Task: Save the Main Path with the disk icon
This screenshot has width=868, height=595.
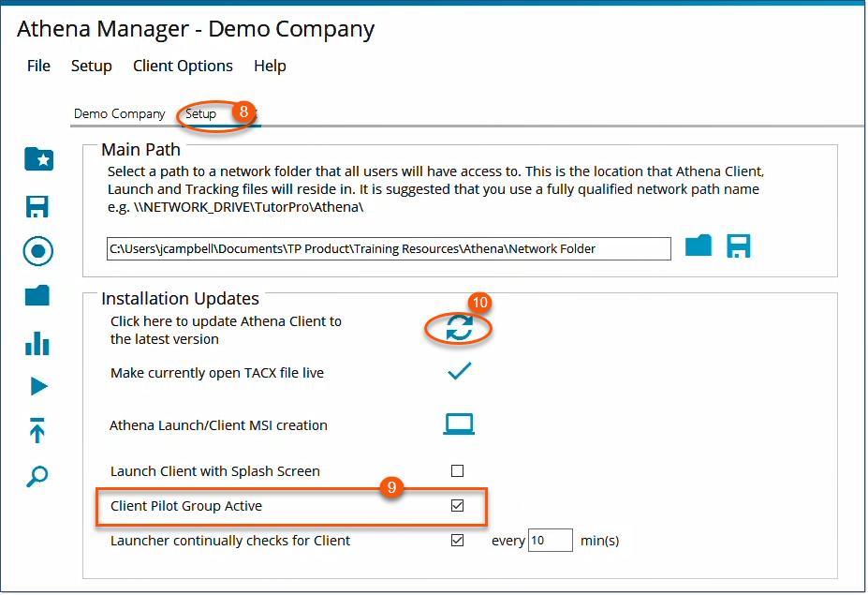Action: 739,246
